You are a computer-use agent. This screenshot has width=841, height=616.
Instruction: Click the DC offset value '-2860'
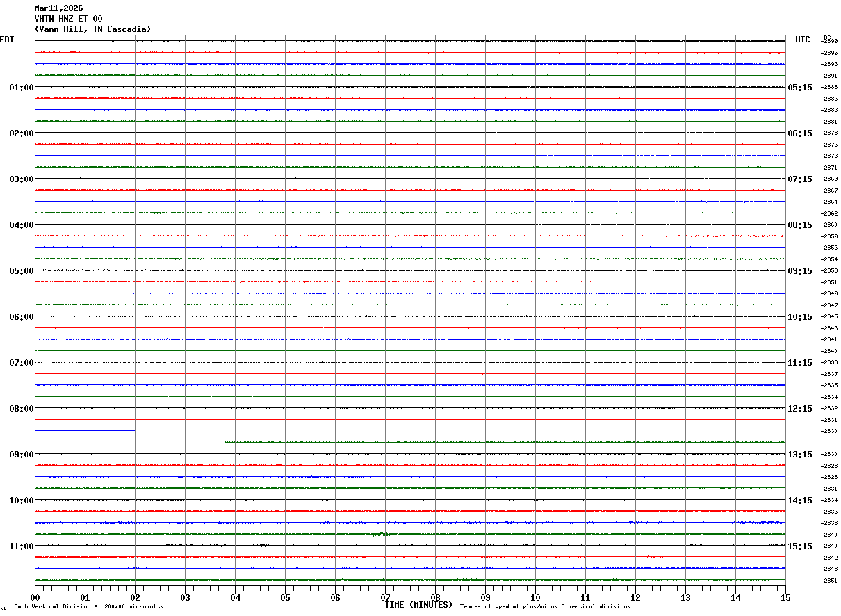pos(830,225)
